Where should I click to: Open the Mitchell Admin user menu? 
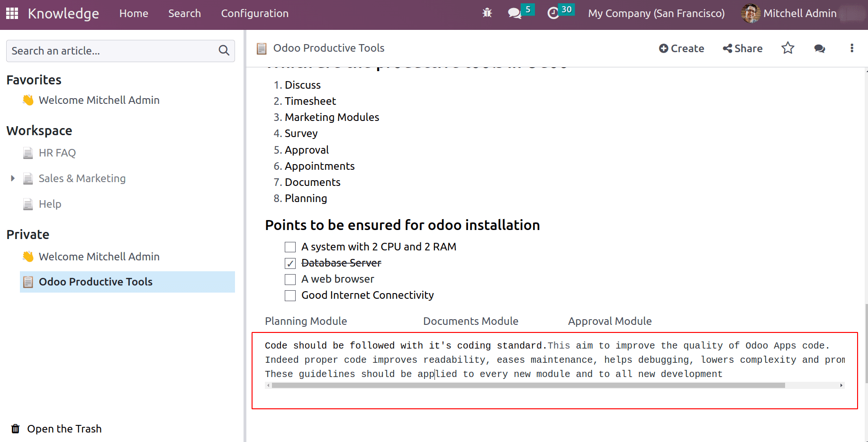point(800,13)
